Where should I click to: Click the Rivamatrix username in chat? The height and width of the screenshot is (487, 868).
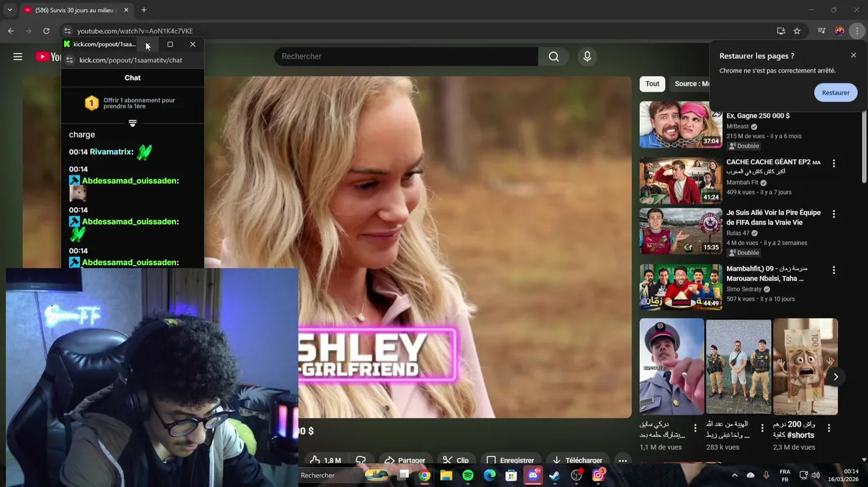[x=112, y=152]
